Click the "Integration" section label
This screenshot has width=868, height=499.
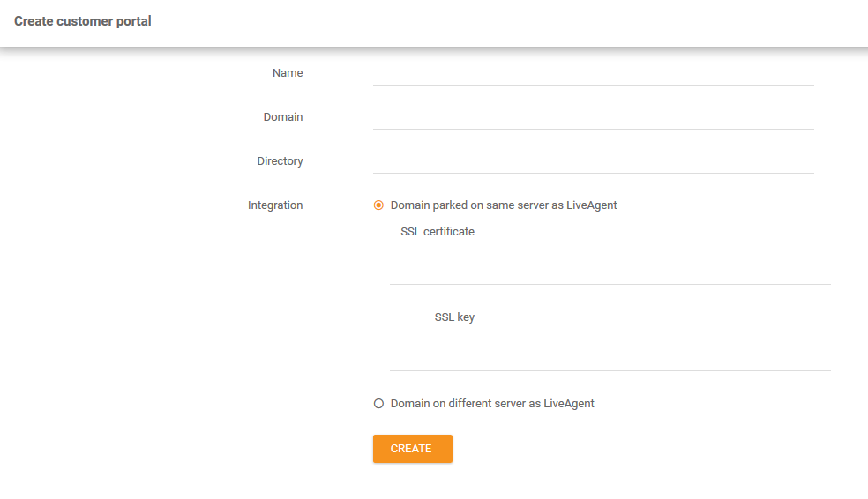click(x=275, y=205)
